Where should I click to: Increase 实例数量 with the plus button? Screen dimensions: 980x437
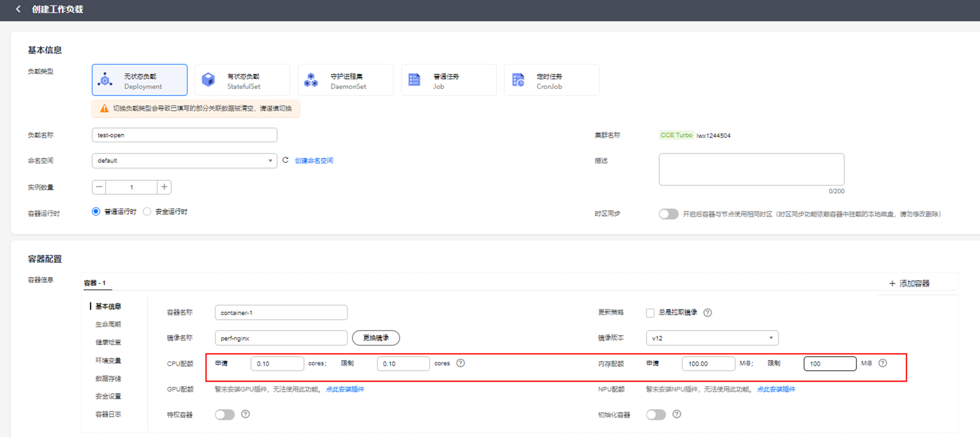click(164, 187)
